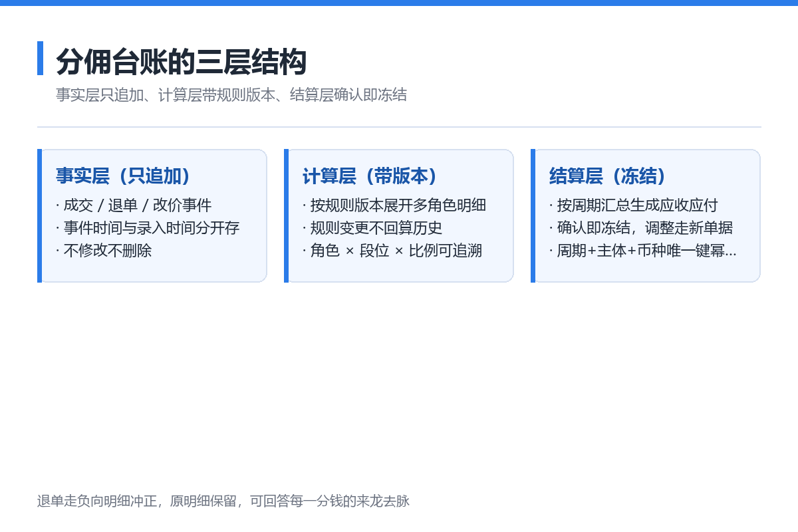The width and height of the screenshot is (798, 532).
Task: Select the bullet 角色 × 段位 × 比例可追溯
Action: [x=392, y=251]
